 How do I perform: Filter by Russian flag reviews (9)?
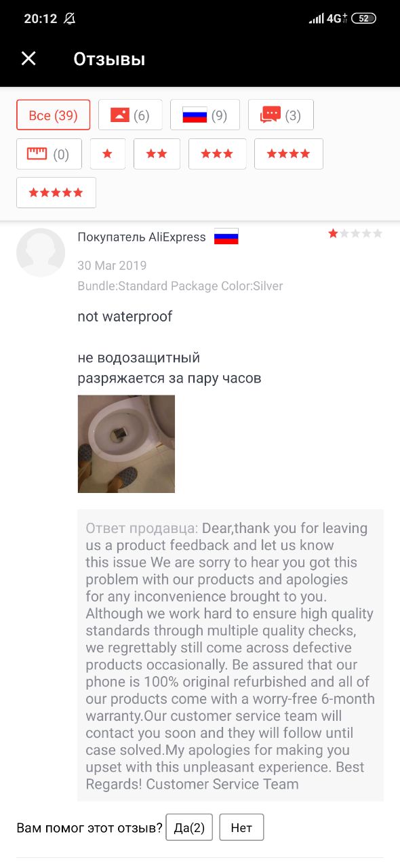[205, 115]
